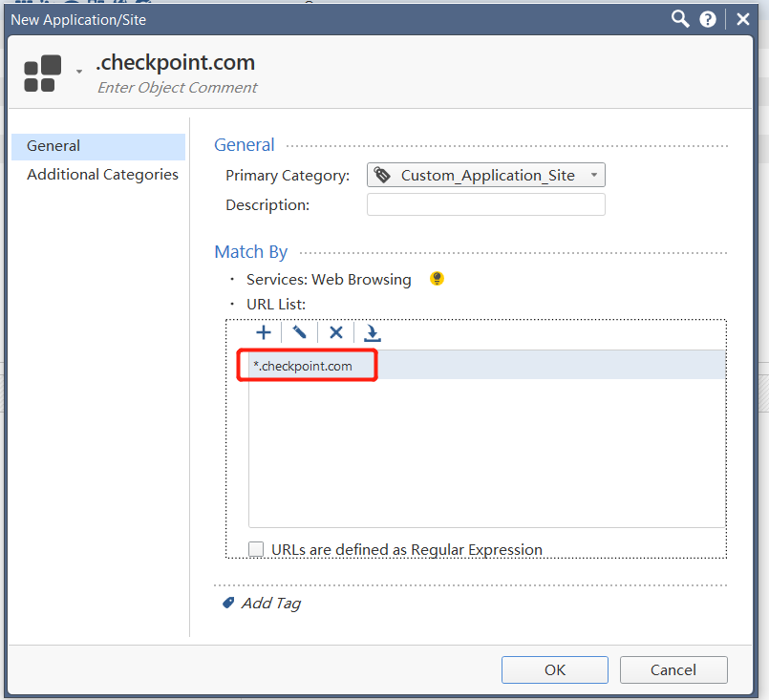Click the lightbulb hint beside Web Browsing
Screen dimensions: 769x700
coord(437,280)
